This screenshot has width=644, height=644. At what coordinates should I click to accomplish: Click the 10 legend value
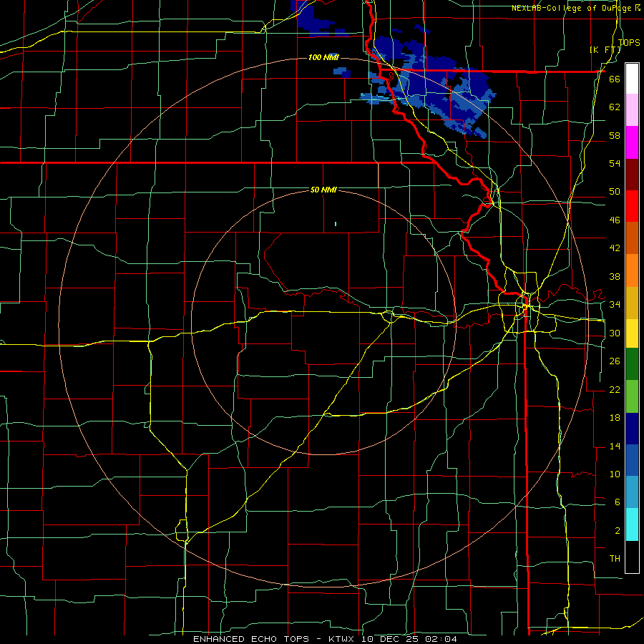click(x=615, y=474)
